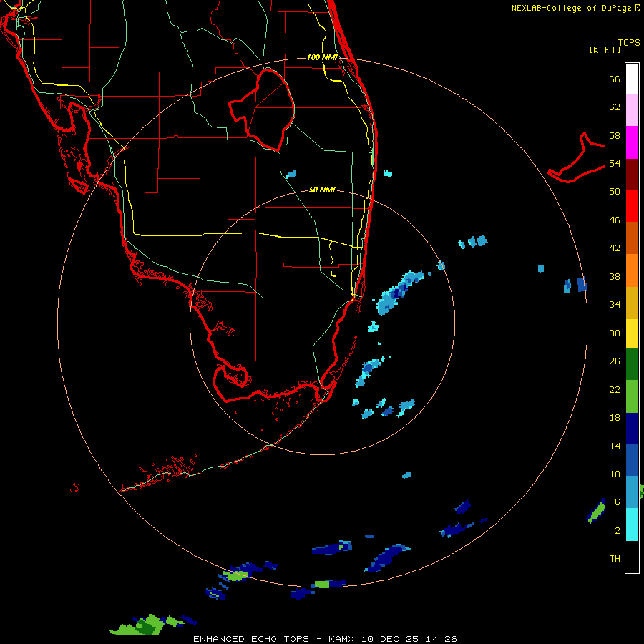Image resolution: width=644 pixels, height=644 pixels.
Task: Click the 50 NMI range ring label
Action: (322, 190)
